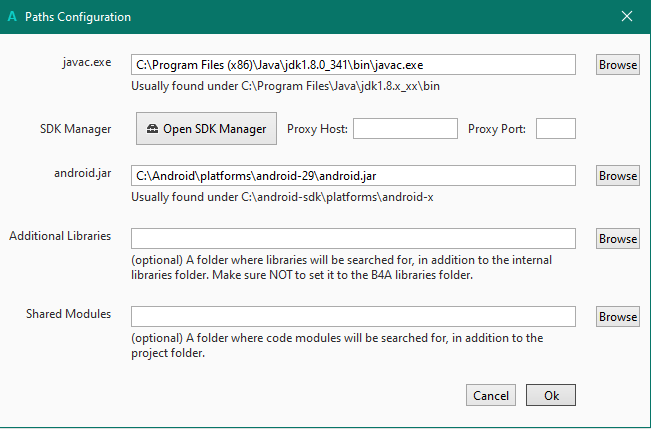Confirm the paths with Ok
Image resolution: width=651 pixels, height=429 pixels.
(x=551, y=395)
